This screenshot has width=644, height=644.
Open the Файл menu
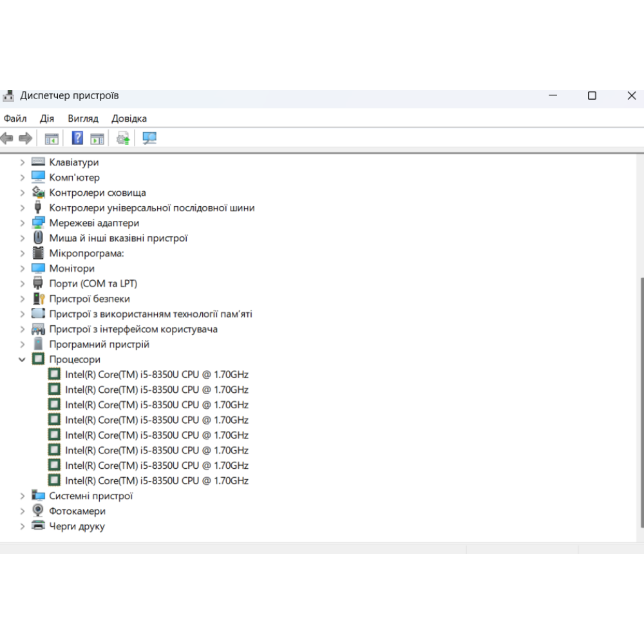[15, 118]
